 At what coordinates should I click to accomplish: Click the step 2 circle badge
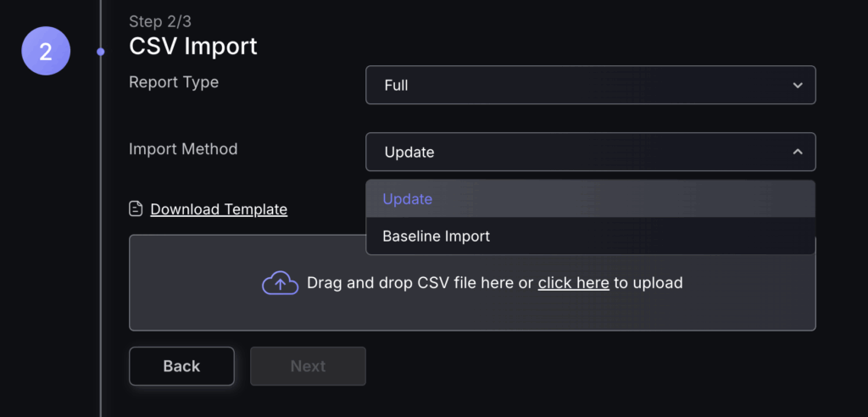(x=46, y=52)
